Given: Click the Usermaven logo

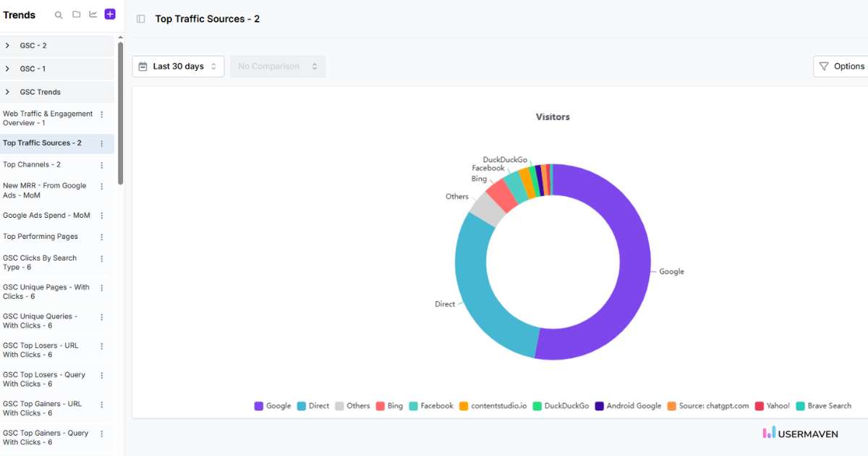Looking at the screenshot, I should [x=801, y=433].
